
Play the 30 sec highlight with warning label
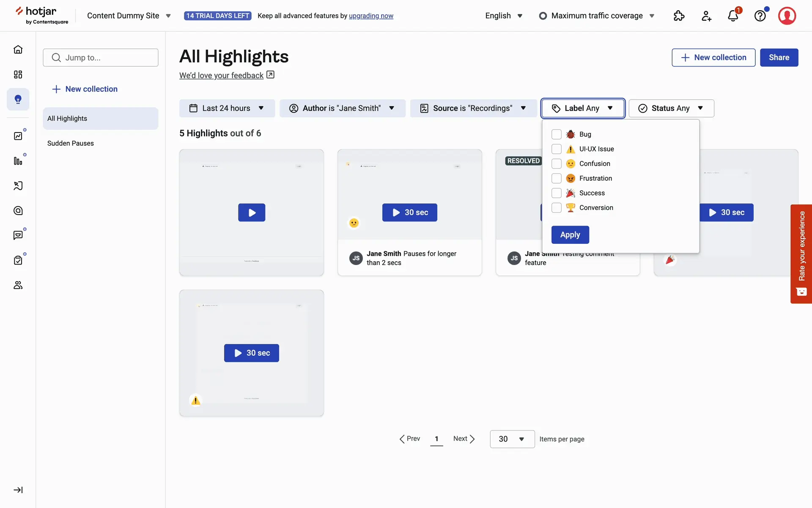252,353
